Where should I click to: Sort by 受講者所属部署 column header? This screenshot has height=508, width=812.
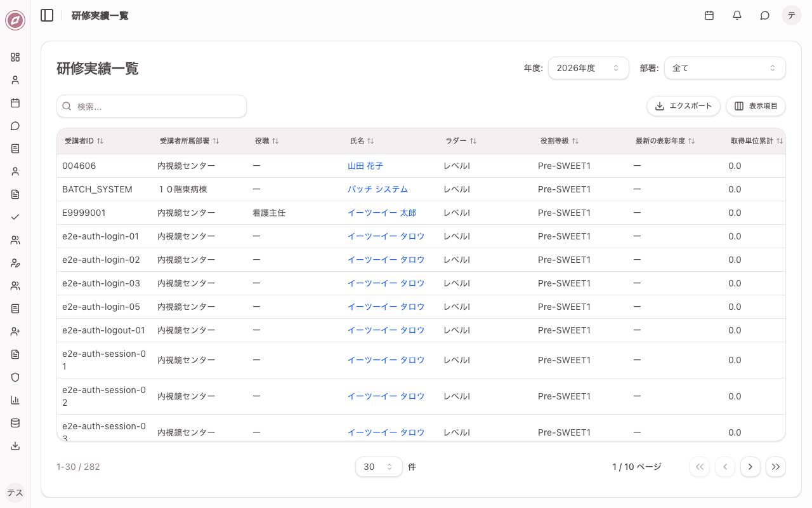click(x=190, y=141)
